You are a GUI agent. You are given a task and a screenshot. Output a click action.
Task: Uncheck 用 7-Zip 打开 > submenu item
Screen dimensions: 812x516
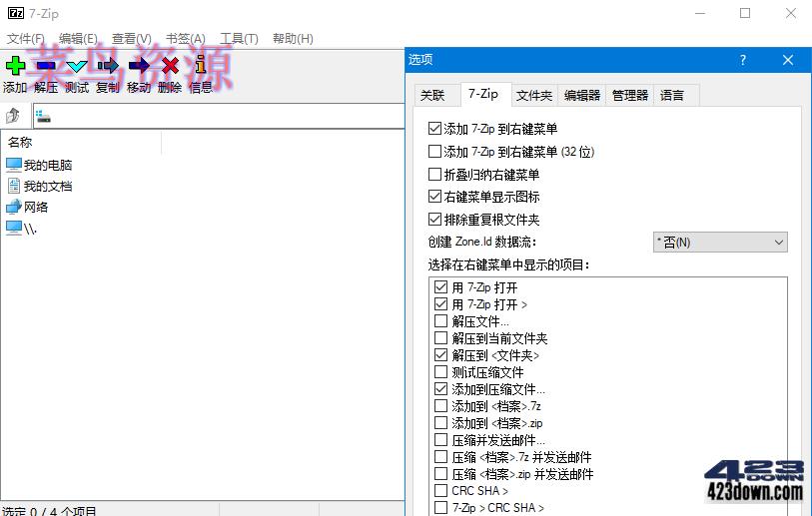coord(440,303)
